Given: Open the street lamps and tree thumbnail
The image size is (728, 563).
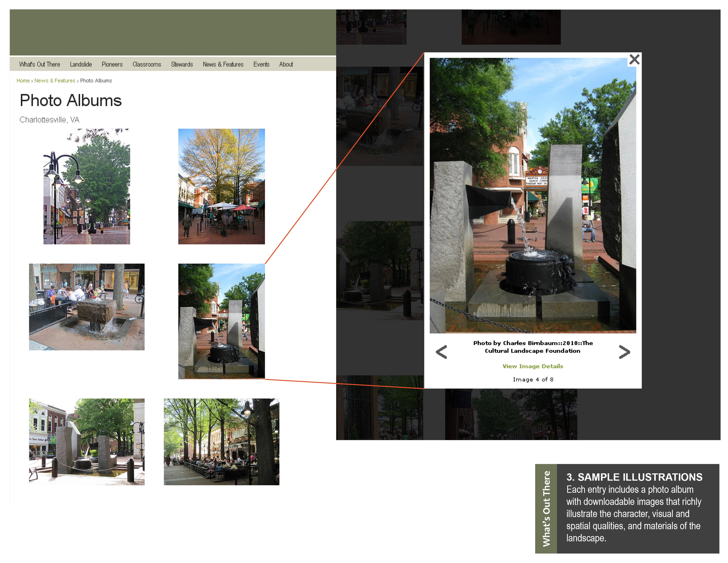Looking at the screenshot, I should 87,186.
